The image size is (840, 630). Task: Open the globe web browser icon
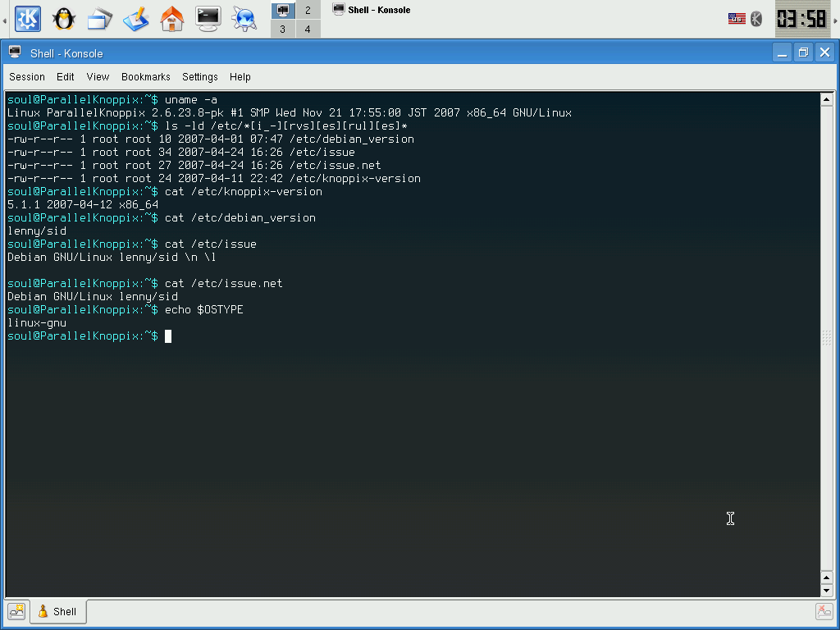click(x=244, y=19)
